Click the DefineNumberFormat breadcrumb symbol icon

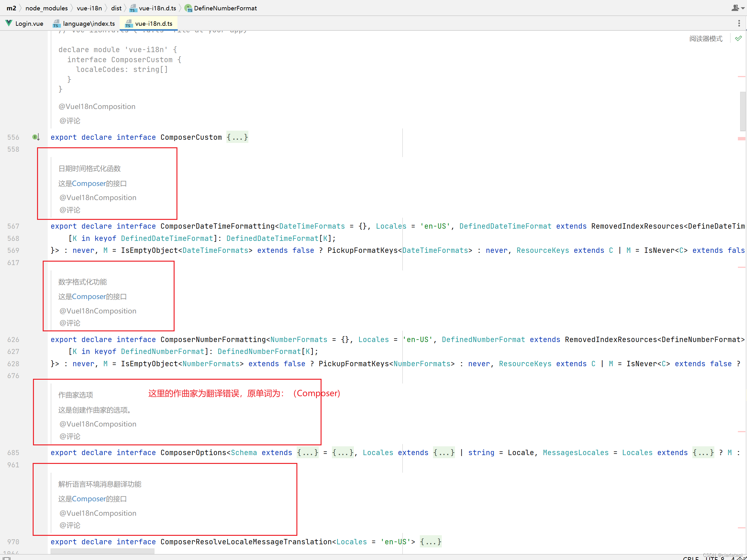(x=188, y=8)
